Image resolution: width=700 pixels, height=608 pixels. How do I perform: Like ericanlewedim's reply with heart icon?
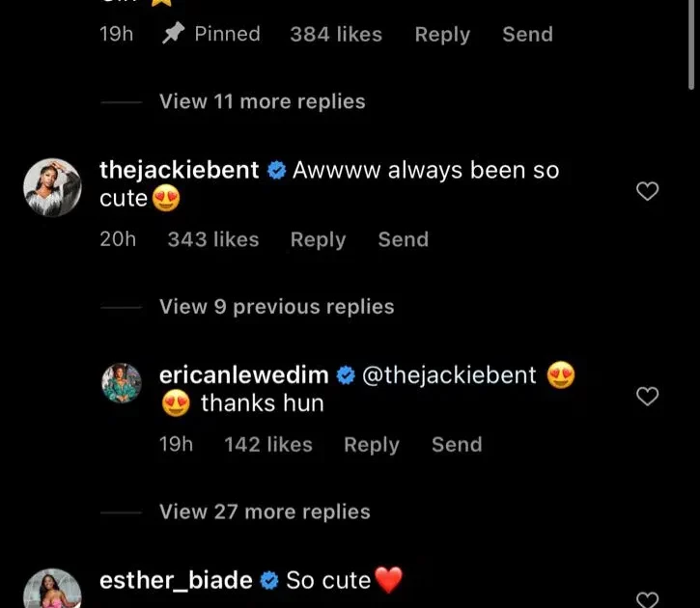[647, 396]
